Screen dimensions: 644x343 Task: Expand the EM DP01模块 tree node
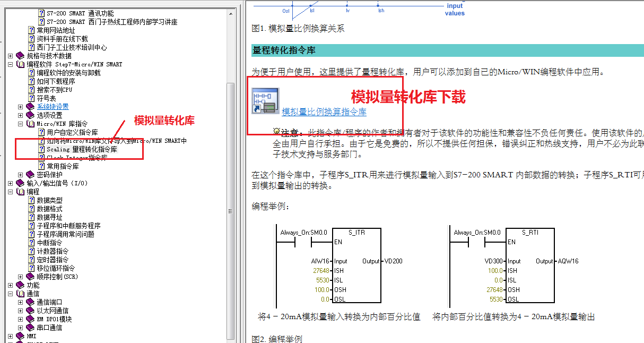[x=20, y=319]
